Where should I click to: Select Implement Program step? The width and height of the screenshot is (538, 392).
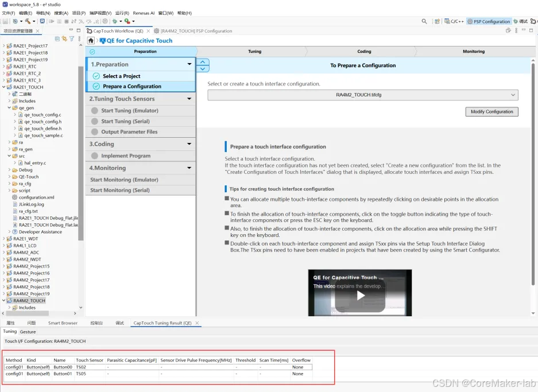[x=141, y=156]
